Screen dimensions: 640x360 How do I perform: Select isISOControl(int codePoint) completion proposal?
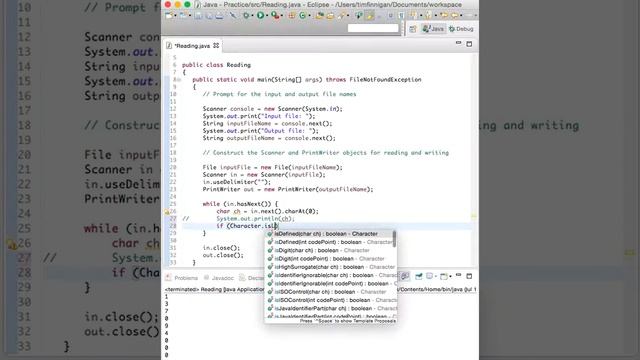(330, 300)
